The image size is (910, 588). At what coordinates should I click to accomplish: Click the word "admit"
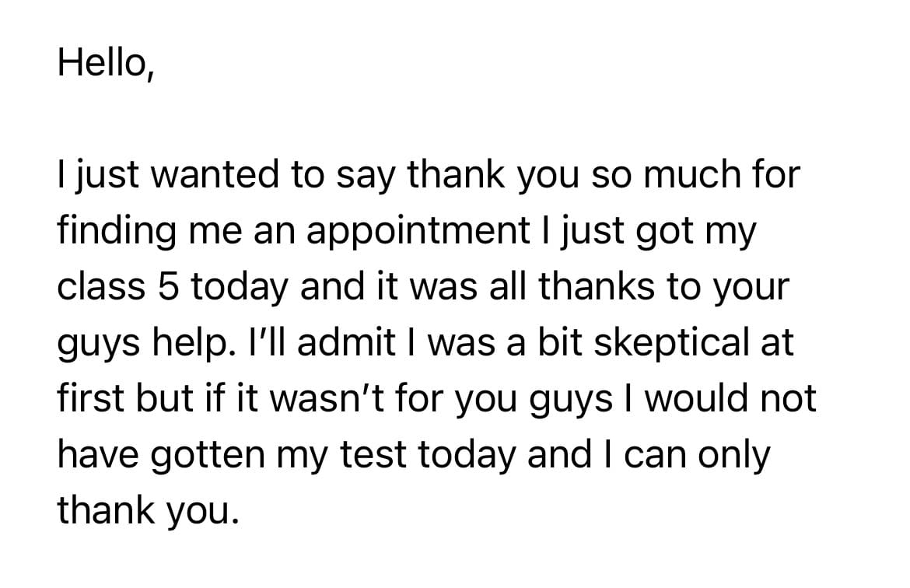[x=346, y=342]
